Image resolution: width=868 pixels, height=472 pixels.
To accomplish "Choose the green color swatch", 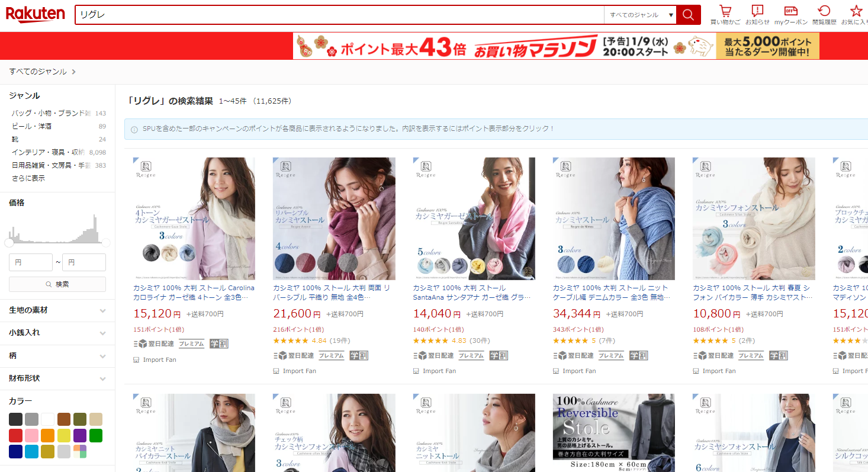I will (96, 436).
